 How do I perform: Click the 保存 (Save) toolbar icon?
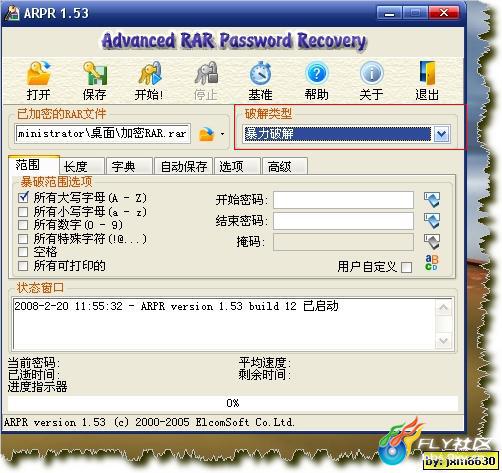(x=95, y=74)
